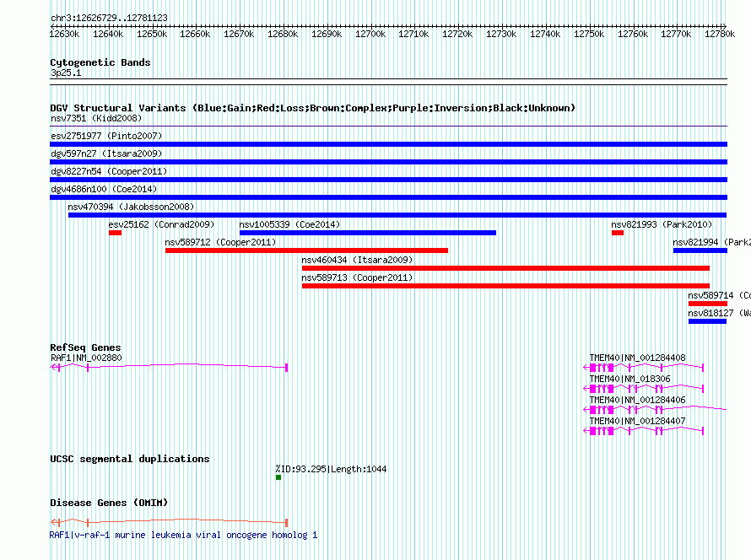Viewport: 751px width, 560px height.
Task: Click the Cytogenetic Bands heading
Action: point(100,62)
